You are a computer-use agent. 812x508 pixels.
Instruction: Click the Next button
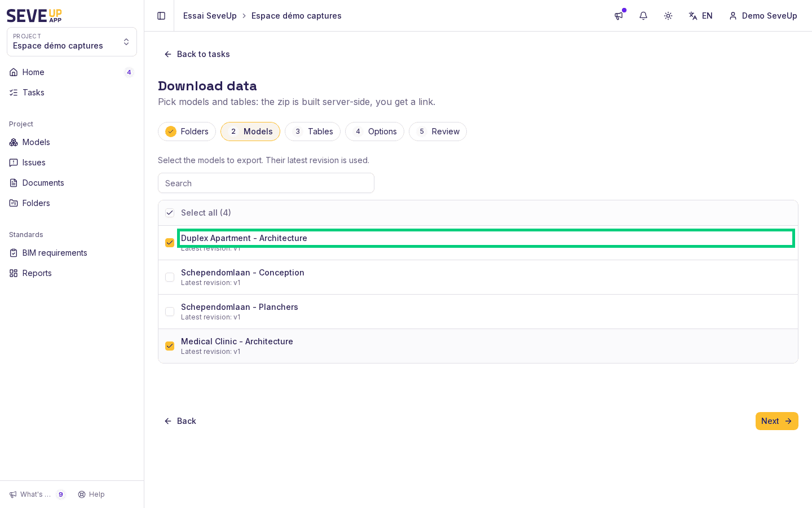[777, 421]
